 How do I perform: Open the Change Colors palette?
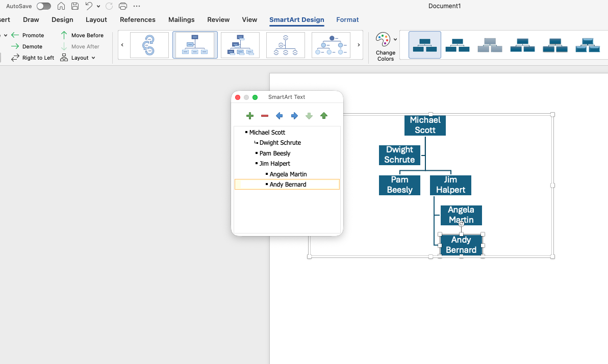386,47
